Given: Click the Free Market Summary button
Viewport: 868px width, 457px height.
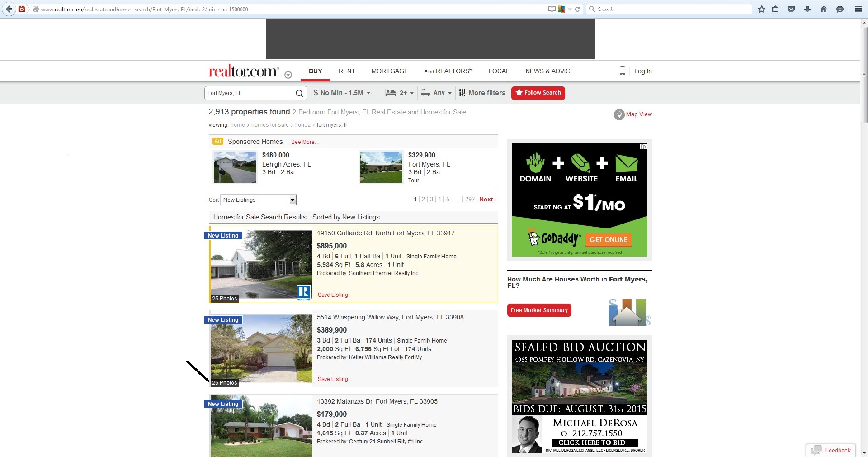Looking at the screenshot, I should click(x=539, y=310).
